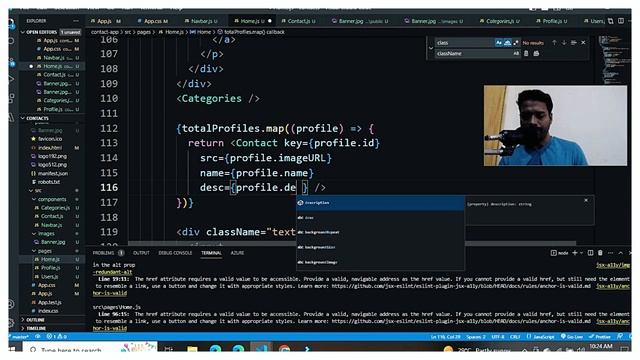
Task: Show the AZURE panel tab
Action: pyautogui.click(x=237, y=253)
